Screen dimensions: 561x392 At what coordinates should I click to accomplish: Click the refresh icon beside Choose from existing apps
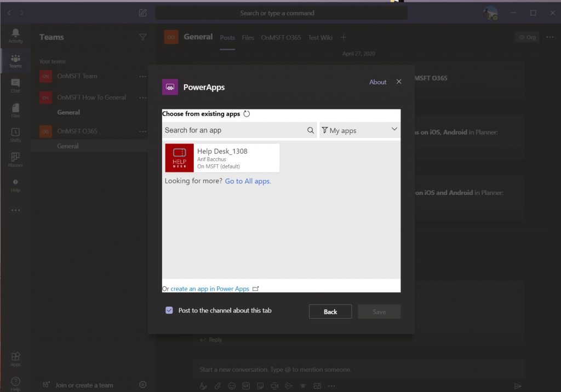point(247,114)
